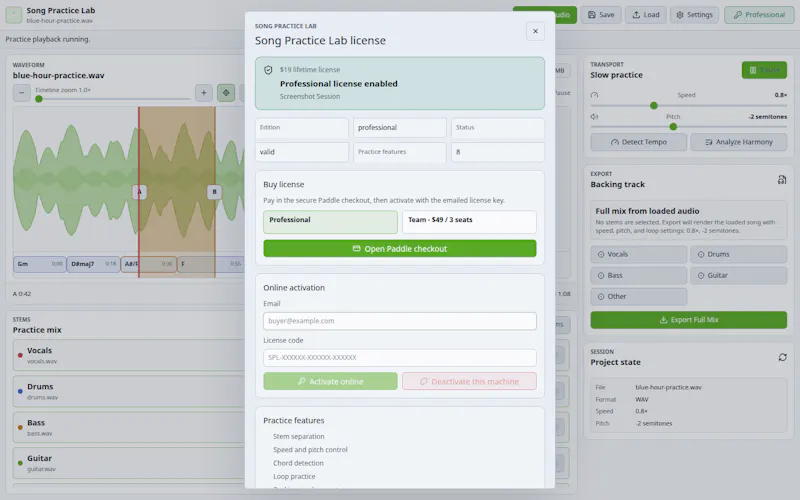Click the 'Full mix from loaded audio' heading

tap(647, 211)
